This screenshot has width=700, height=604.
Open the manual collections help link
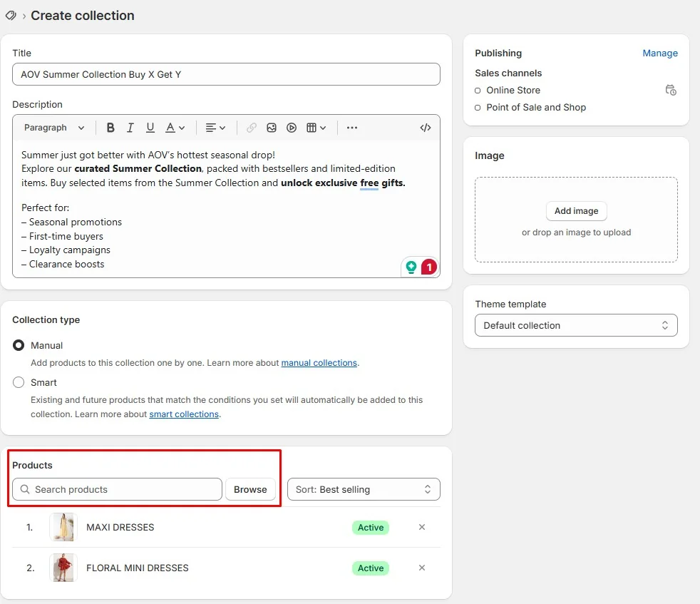[319, 363]
